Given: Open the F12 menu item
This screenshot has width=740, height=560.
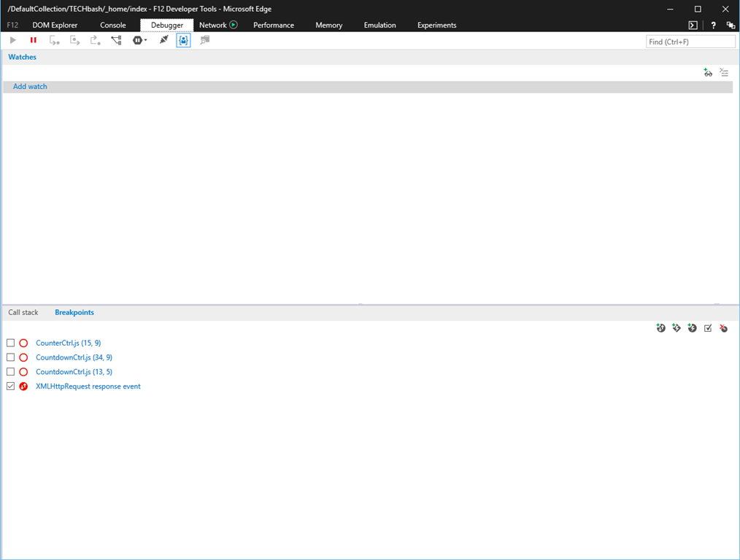Looking at the screenshot, I should tap(12, 26).
